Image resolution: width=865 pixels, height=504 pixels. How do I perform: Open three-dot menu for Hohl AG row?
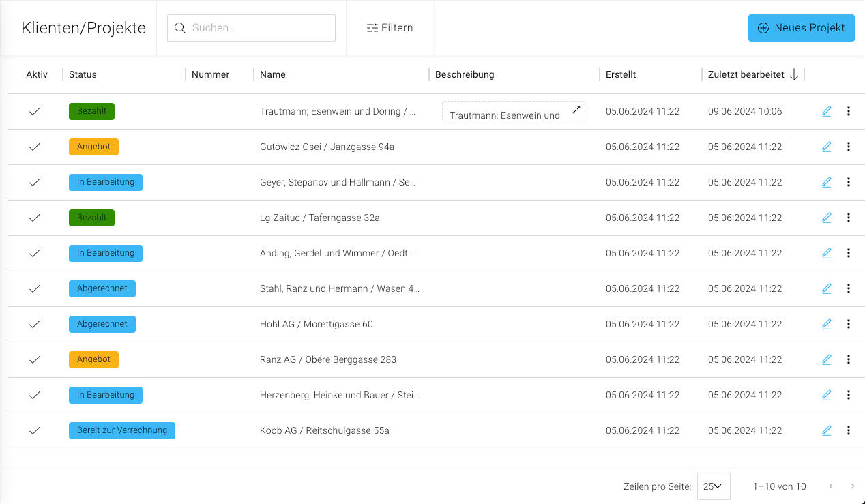click(x=848, y=324)
